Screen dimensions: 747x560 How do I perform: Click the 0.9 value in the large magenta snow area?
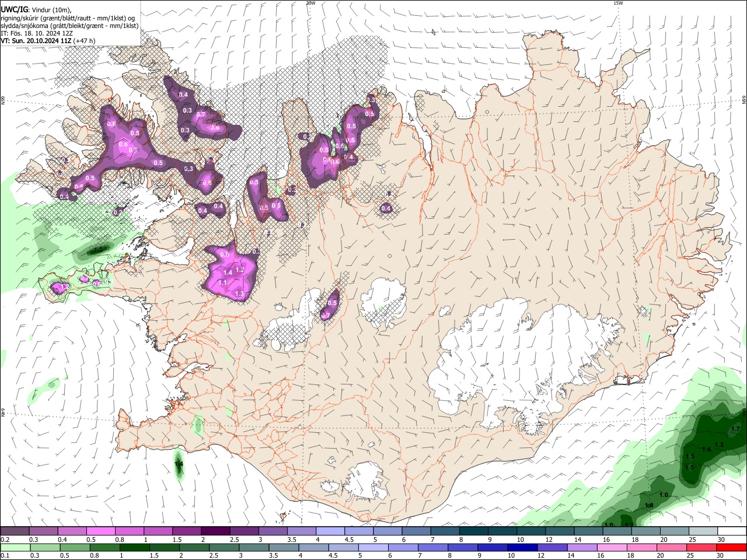tap(225, 254)
